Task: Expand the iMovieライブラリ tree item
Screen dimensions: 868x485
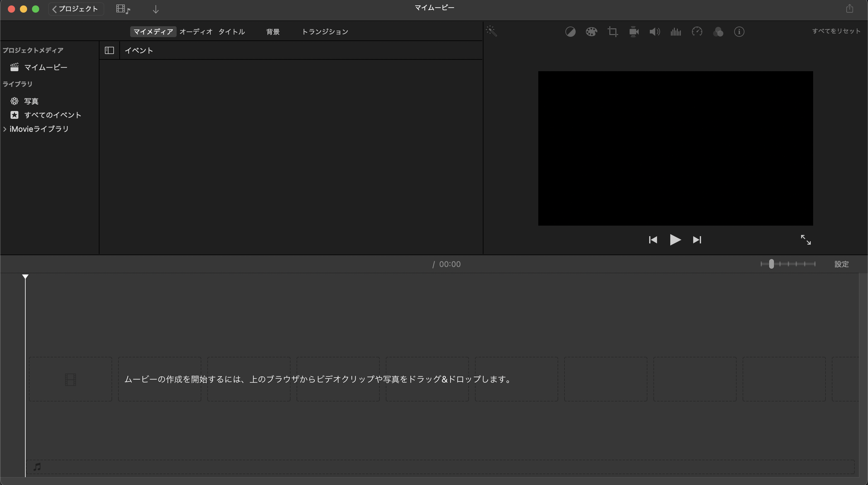Action: coord(5,129)
